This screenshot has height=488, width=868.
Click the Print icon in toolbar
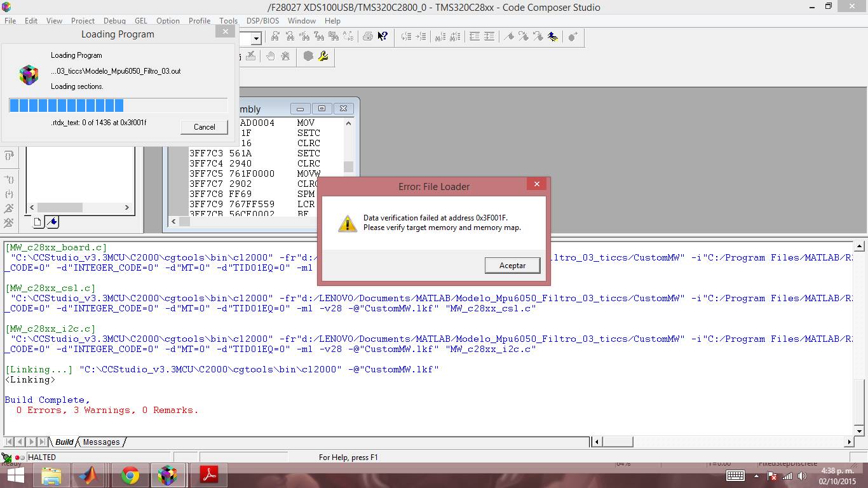[367, 36]
